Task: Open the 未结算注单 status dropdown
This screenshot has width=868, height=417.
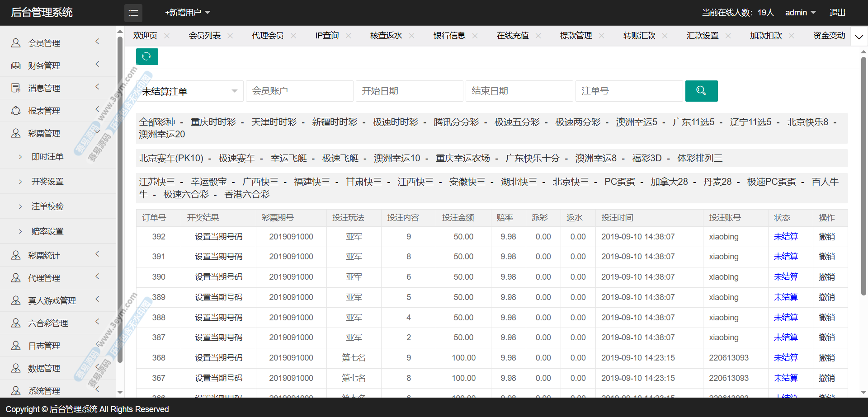Action: pos(190,91)
